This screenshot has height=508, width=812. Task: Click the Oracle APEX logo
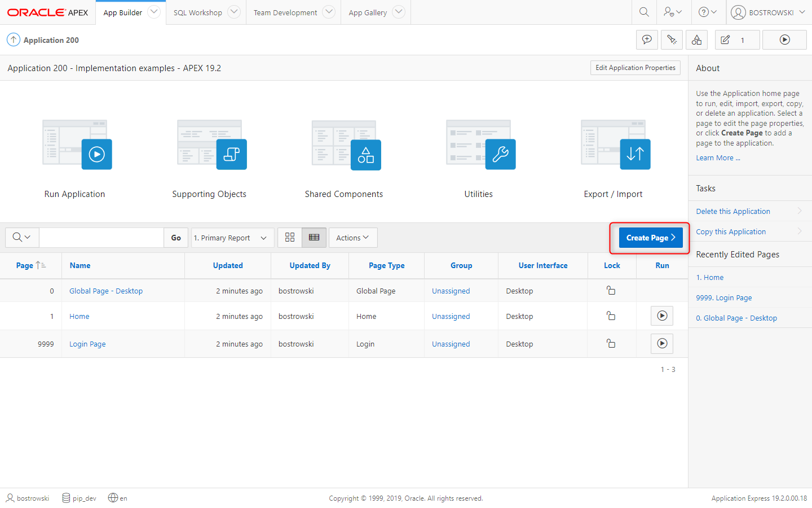click(x=47, y=12)
